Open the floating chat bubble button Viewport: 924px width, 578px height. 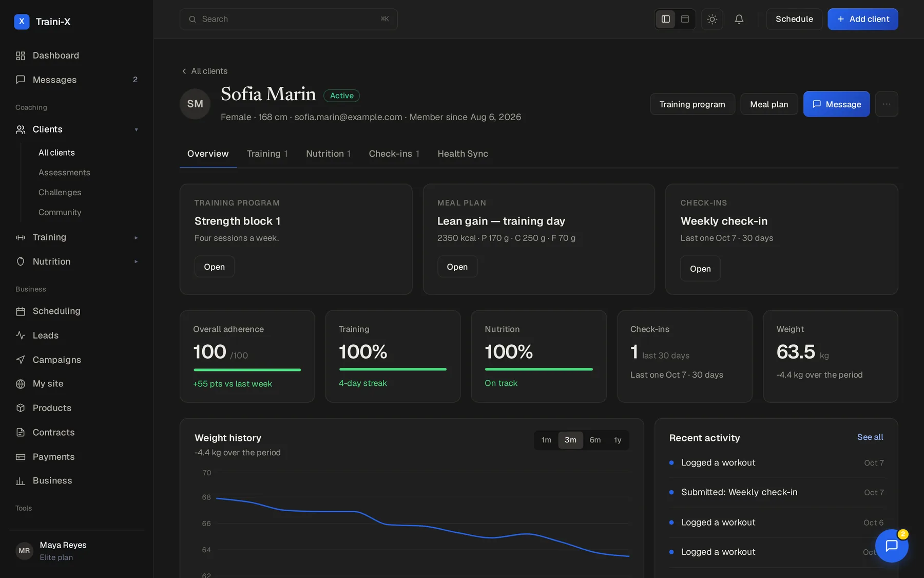coord(892,546)
